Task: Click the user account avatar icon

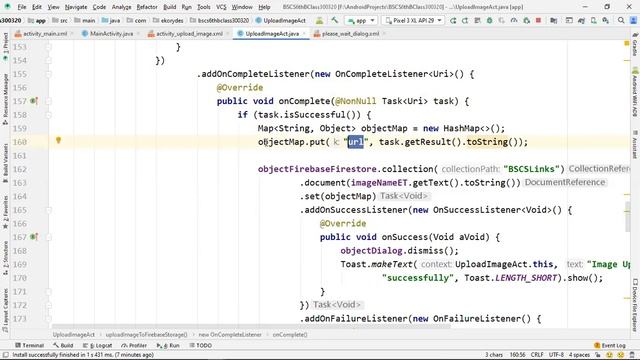Action: (633, 20)
